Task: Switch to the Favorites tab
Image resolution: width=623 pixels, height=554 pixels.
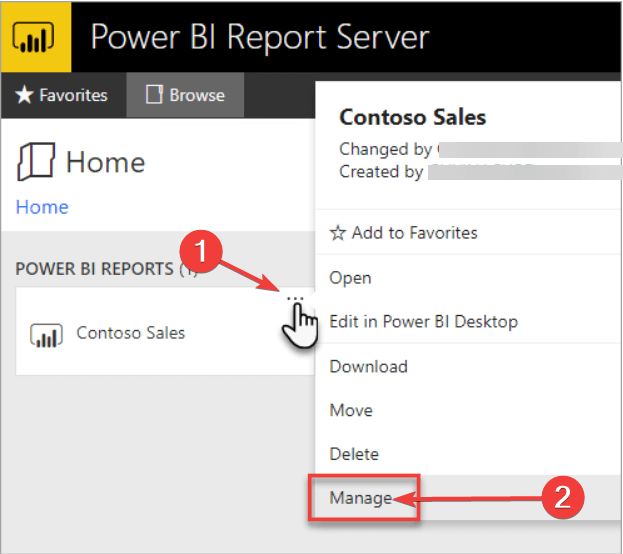Action: point(63,95)
